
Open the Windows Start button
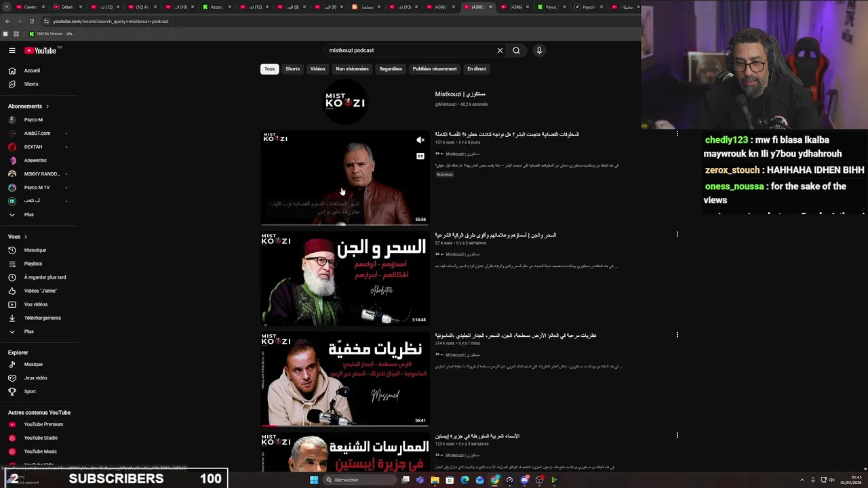click(x=314, y=480)
